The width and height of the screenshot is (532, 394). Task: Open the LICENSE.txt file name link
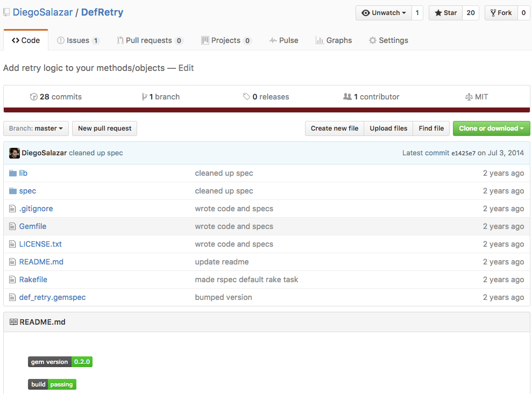pyautogui.click(x=40, y=244)
